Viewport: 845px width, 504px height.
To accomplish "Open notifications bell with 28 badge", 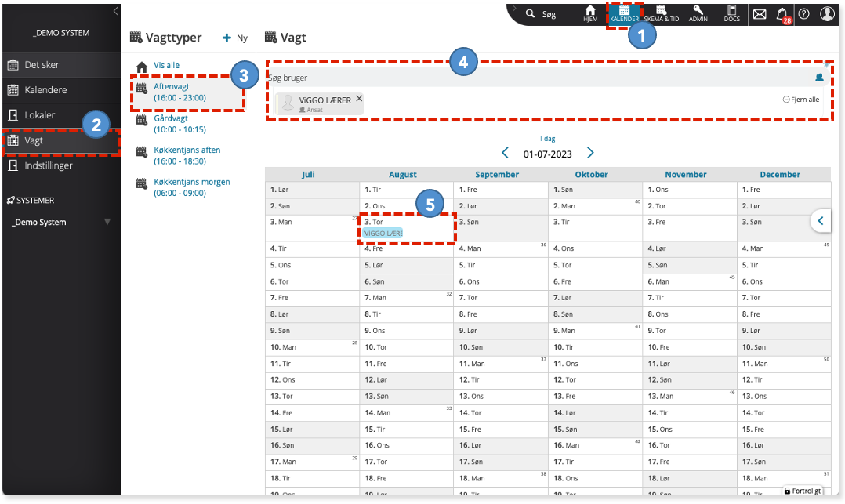I will point(783,15).
